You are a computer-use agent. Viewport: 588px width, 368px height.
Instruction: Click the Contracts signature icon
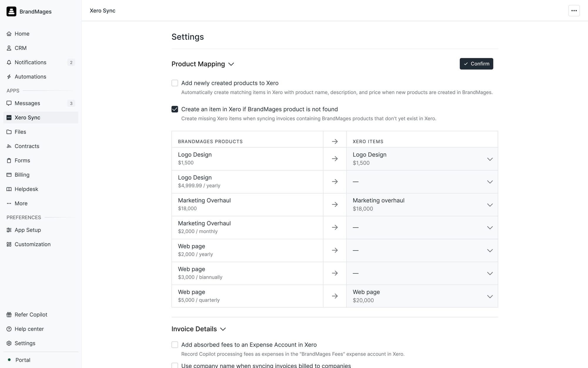pos(9,146)
